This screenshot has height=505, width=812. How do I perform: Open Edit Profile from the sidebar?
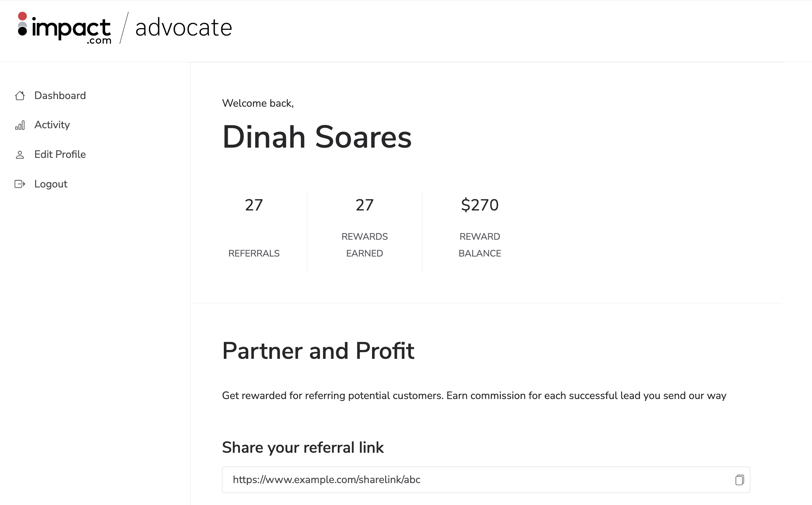point(60,155)
